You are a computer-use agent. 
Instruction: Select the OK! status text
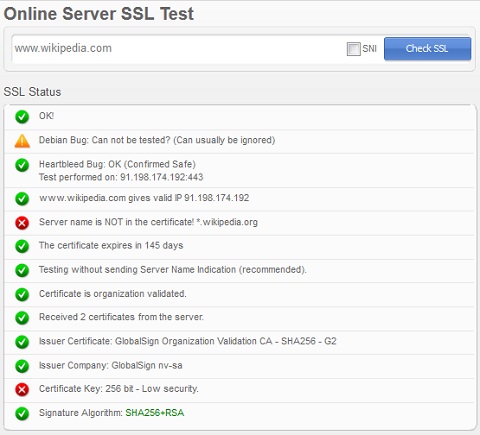pos(46,116)
